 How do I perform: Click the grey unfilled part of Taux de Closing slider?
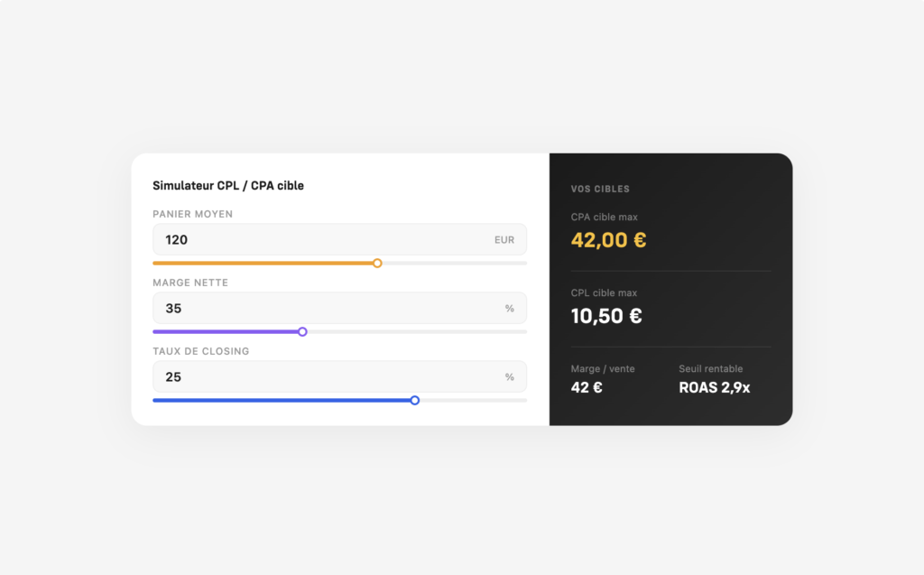click(x=472, y=400)
